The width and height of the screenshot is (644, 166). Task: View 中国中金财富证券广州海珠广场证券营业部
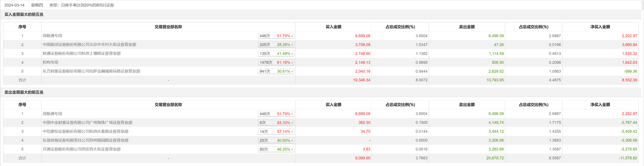click(87, 123)
